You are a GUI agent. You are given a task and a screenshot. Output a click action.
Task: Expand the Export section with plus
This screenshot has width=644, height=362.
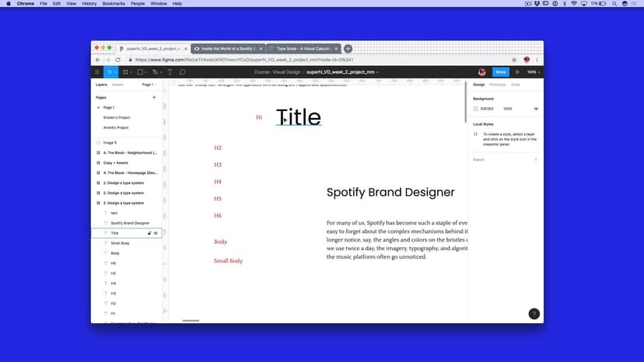point(536,159)
